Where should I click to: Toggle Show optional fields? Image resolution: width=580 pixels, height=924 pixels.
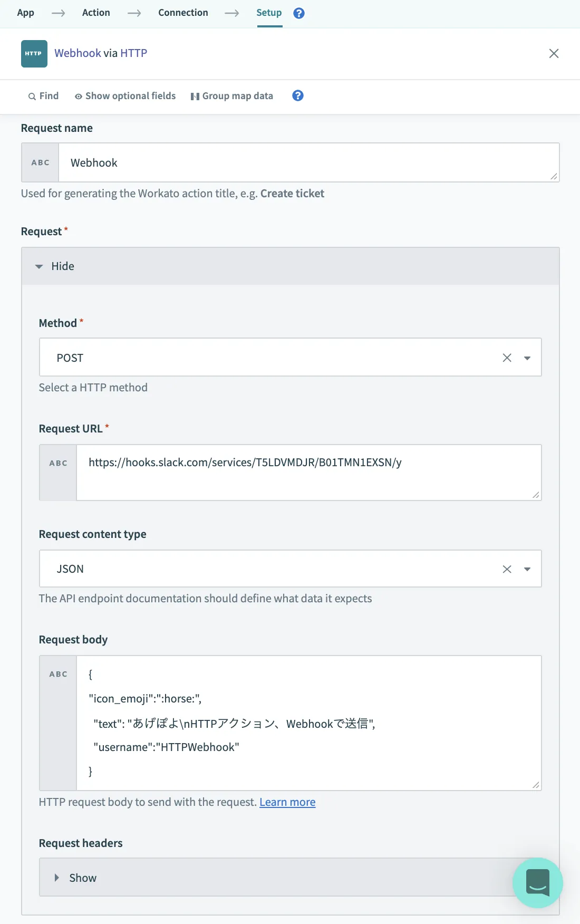(x=125, y=96)
